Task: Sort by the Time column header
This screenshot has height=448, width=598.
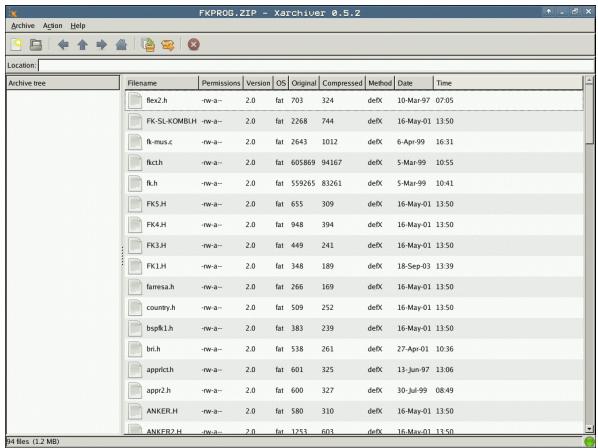Action: tap(508, 83)
